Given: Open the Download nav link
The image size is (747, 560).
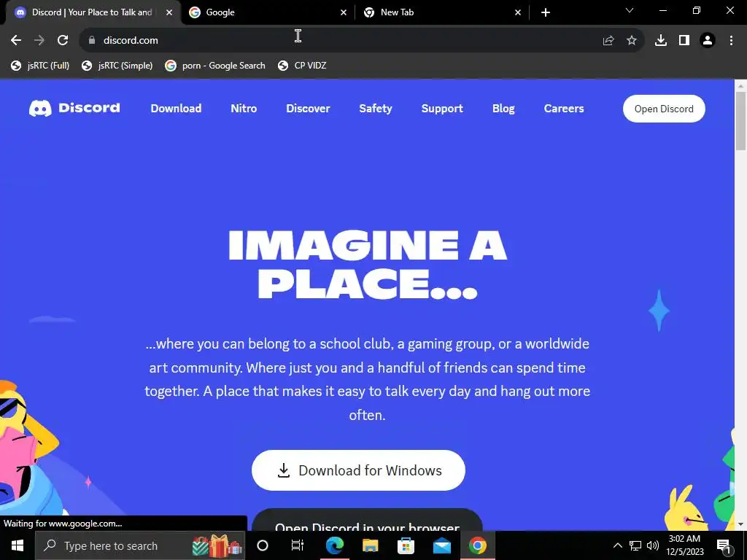Looking at the screenshot, I should click(176, 109).
